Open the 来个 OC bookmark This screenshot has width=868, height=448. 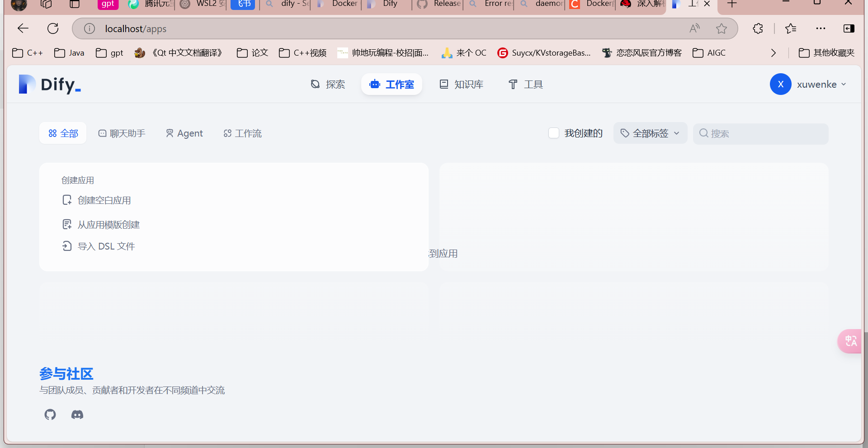(x=464, y=53)
